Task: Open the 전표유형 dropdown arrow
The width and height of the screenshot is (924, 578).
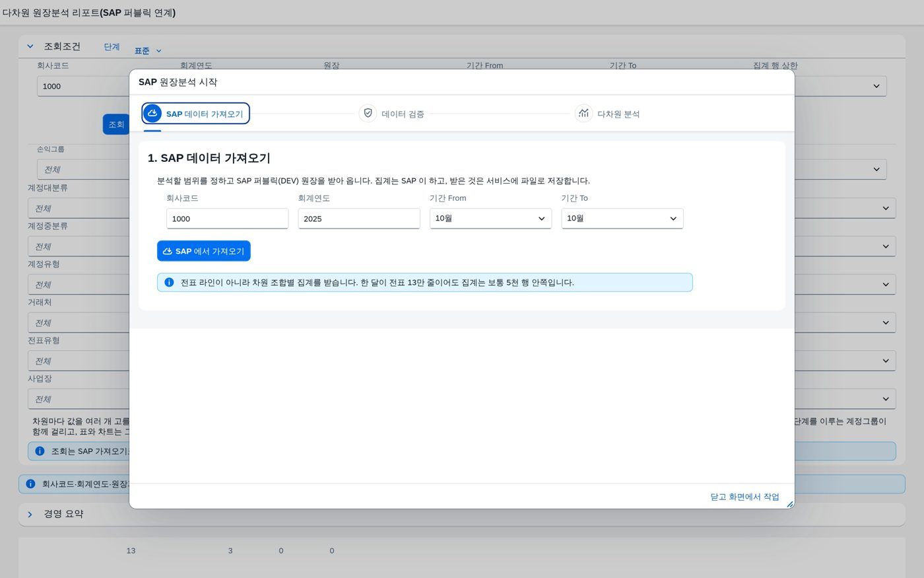Action: point(886,361)
